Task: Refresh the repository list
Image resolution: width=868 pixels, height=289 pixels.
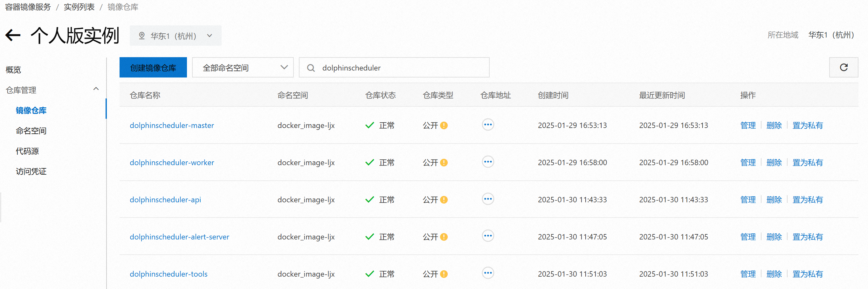Action: 844,67
